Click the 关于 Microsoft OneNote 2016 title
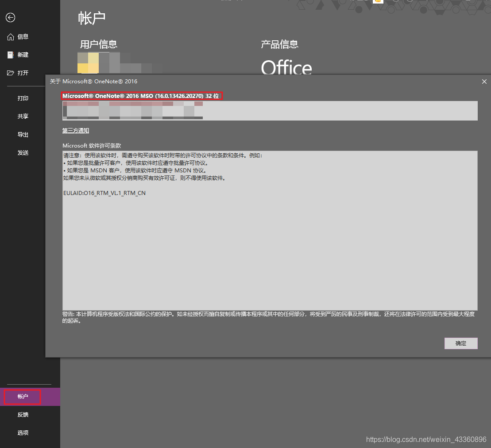 click(x=93, y=82)
